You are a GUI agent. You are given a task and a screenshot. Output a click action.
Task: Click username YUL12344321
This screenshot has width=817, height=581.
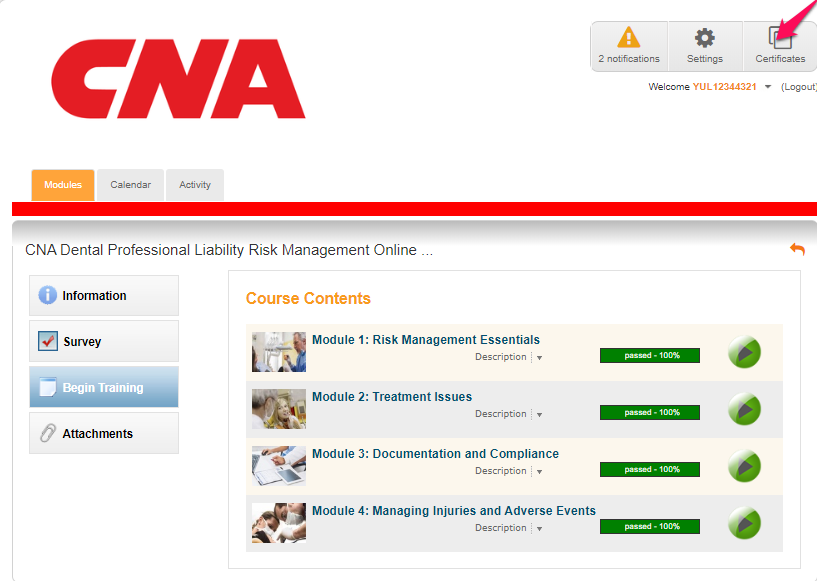pyautogui.click(x=724, y=87)
